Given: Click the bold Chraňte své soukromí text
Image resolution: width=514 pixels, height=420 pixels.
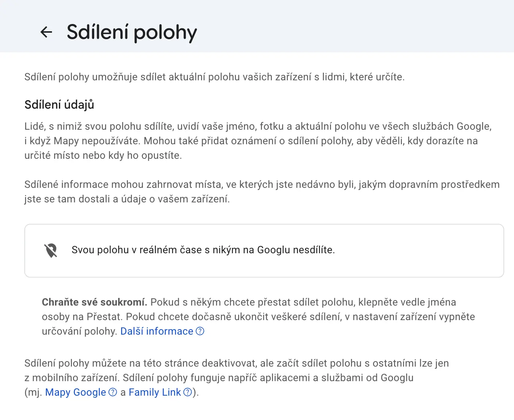Looking at the screenshot, I should point(94,302).
